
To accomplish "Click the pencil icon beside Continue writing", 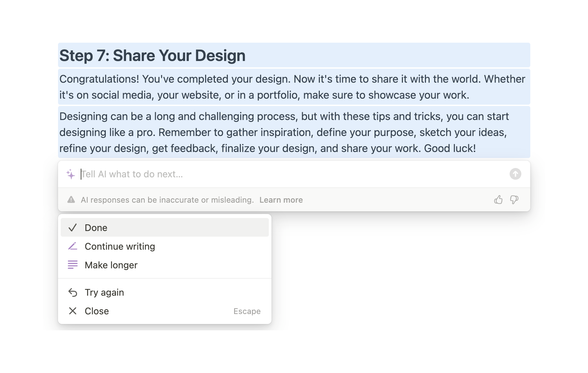I will 72,246.
